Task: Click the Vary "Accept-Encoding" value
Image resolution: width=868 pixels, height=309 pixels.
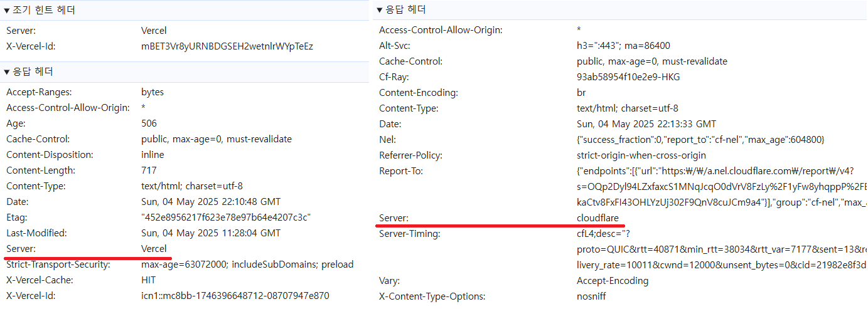Action: click(x=613, y=281)
